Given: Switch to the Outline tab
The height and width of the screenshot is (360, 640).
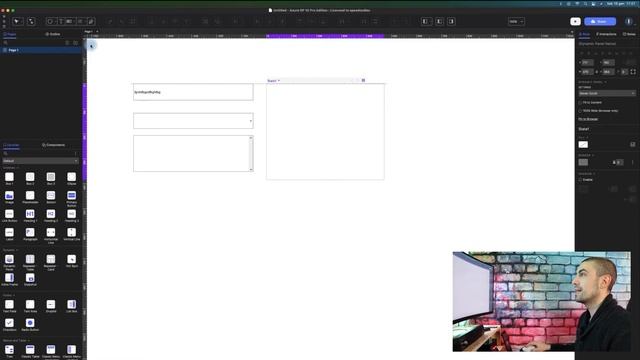Looking at the screenshot, I should click(x=53, y=34).
